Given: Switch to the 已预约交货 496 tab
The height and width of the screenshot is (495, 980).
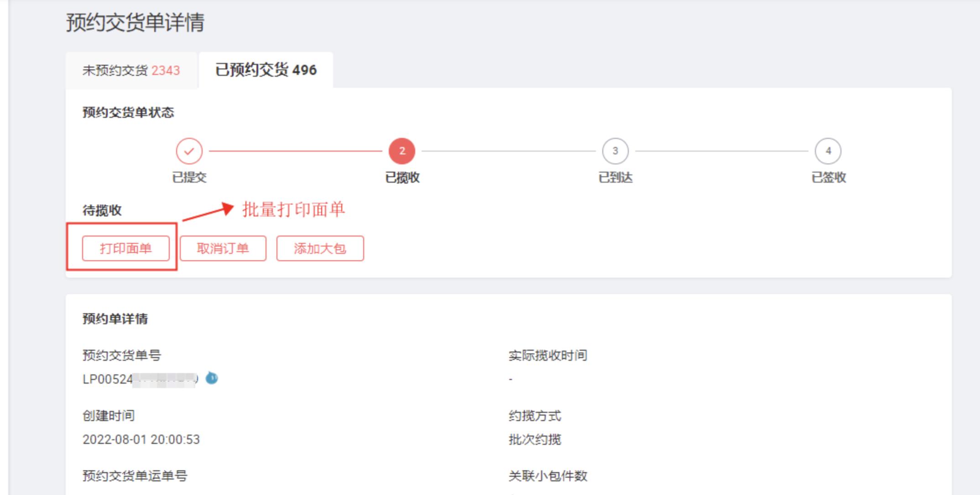Looking at the screenshot, I should 266,70.
